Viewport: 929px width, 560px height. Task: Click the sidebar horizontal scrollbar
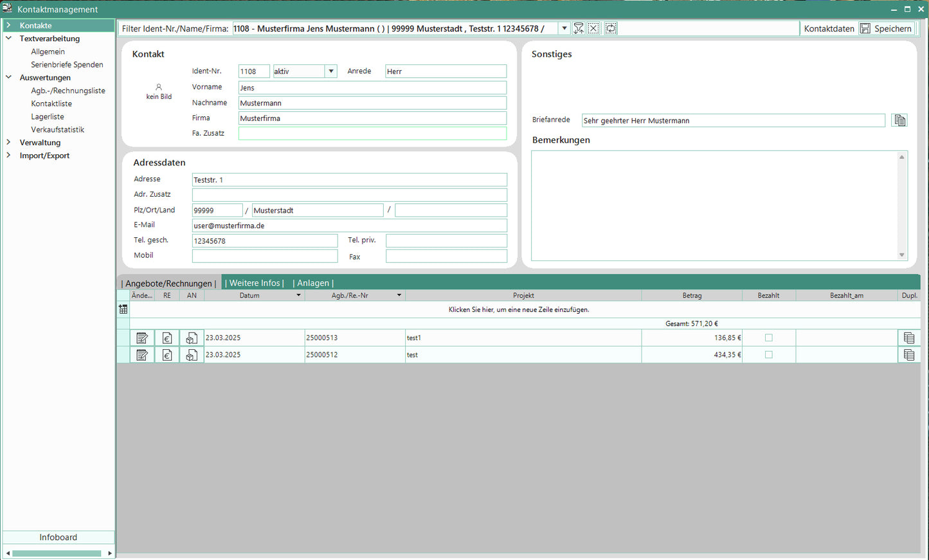[57, 554]
